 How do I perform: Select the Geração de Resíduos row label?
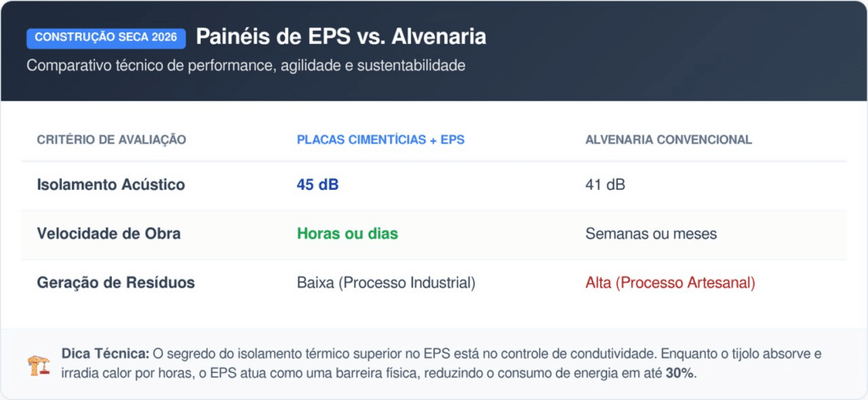click(x=116, y=283)
